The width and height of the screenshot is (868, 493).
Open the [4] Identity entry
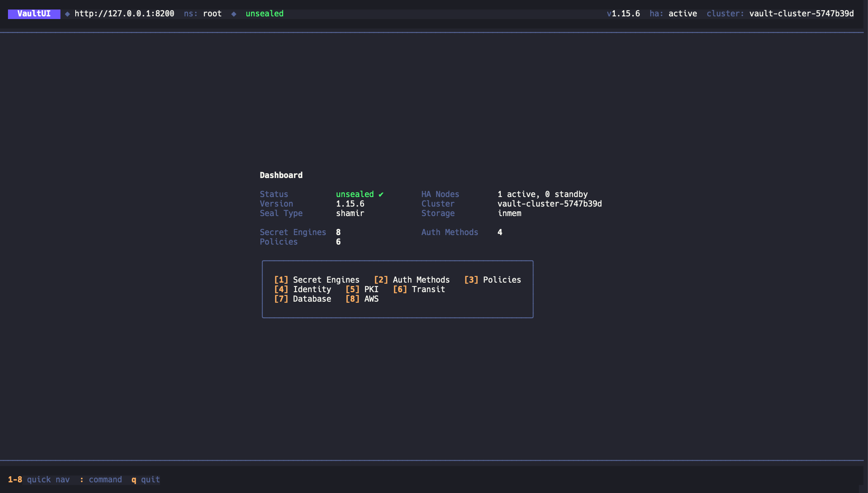click(303, 289)
